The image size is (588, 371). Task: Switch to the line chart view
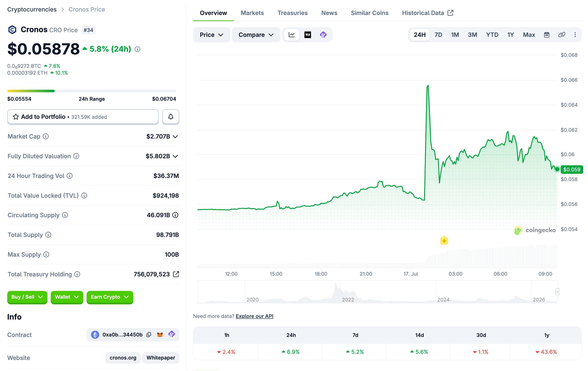[292, 35]
